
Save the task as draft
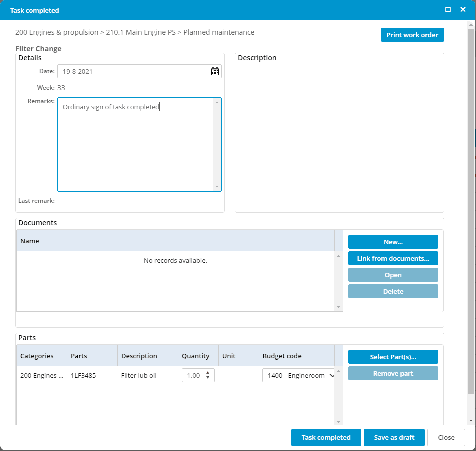click(x=394, y=437)
